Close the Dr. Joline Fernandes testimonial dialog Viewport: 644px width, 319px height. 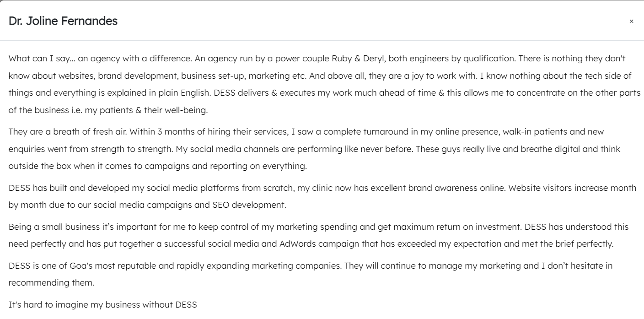point(631,22)
